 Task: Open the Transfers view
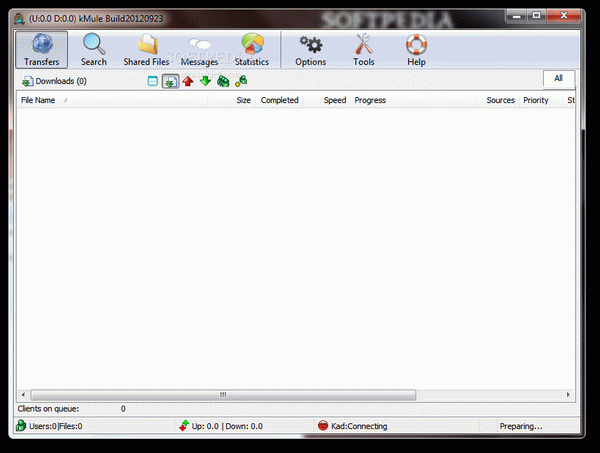pos(42,50)
